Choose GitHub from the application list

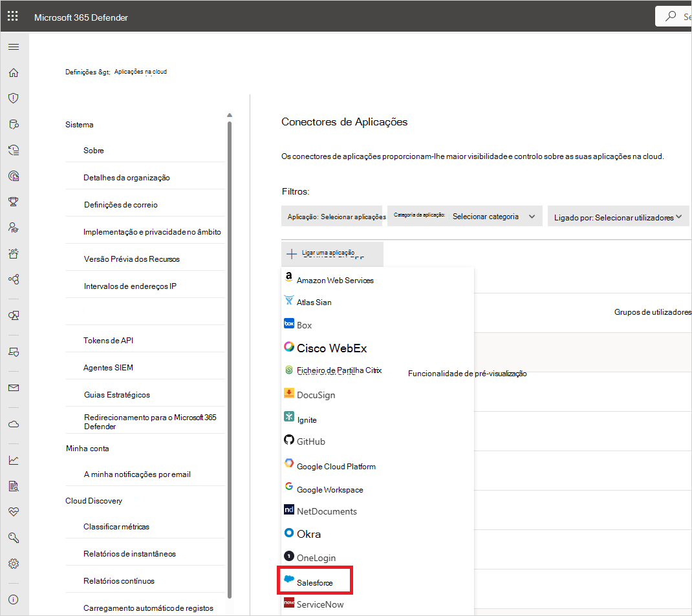[x=305, y=441]
